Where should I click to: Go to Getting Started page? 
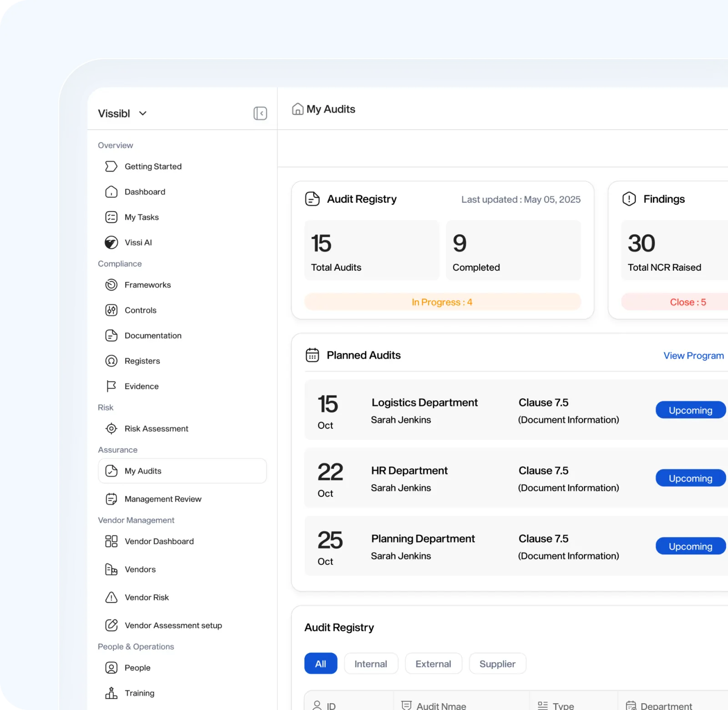(153, 166)
